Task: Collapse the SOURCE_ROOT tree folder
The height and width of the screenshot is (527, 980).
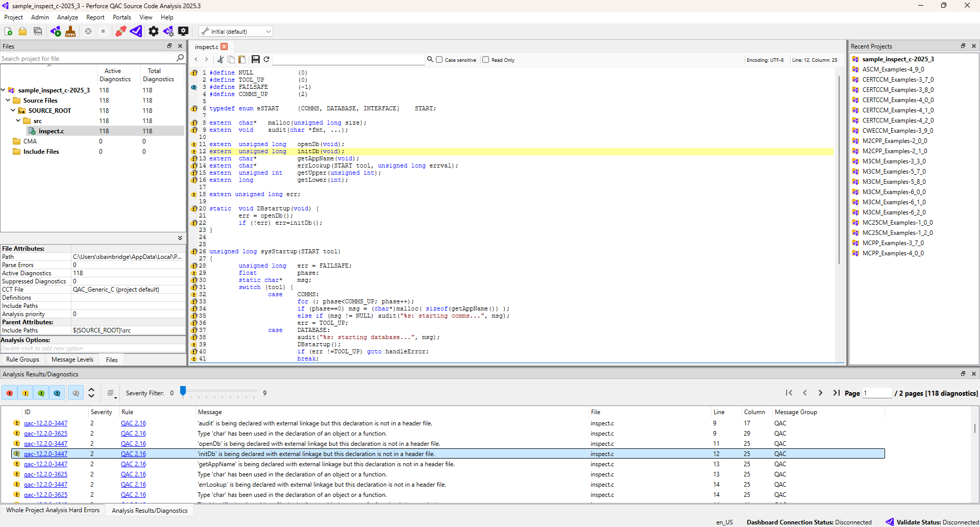Action: [x=13, y=110]
